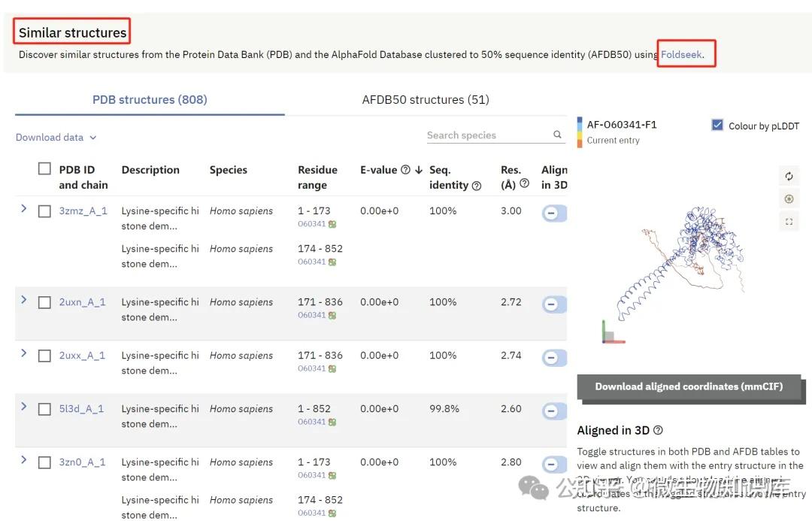Expand the 5l3d_A_1 row details
Viewport: 812px width, 521px height.
click(x=23, y=407)
